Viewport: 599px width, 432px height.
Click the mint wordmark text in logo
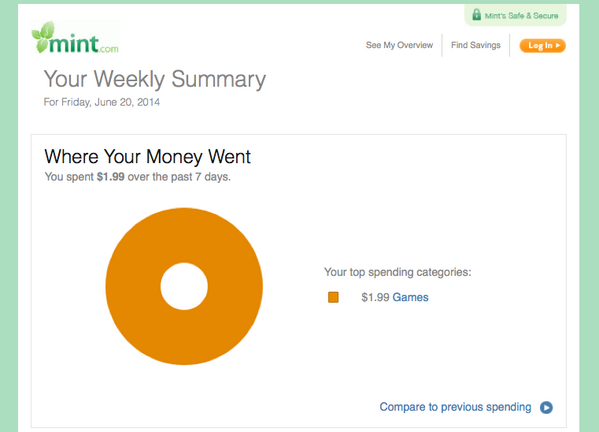click(74, 44)
